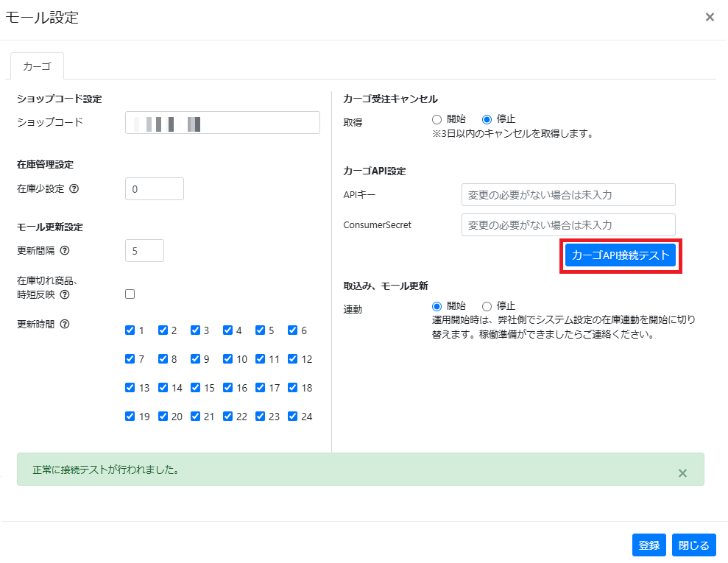Uncheck update hour 2 checkbox

pyautogui.click(x=163, y=330)
